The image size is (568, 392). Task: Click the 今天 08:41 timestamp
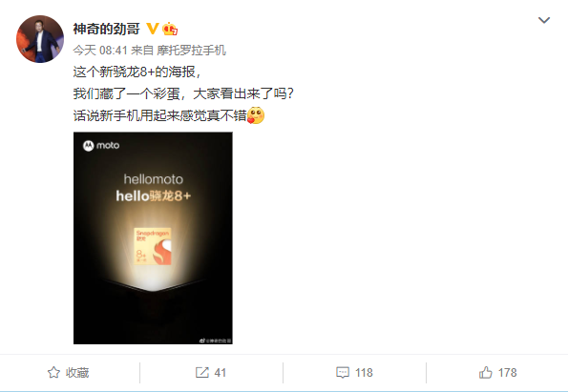click(x=100, y=51)
